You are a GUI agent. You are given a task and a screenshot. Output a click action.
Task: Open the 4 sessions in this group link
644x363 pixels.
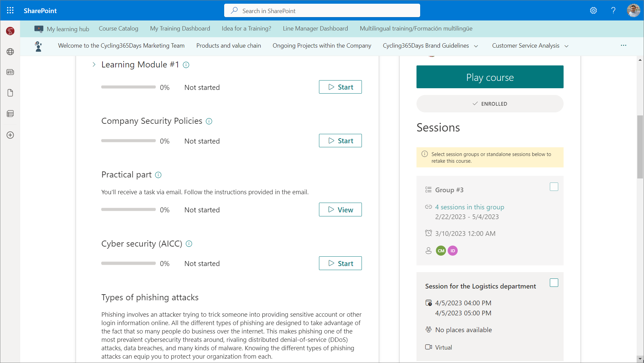pyautogui.click(x=469, y=207)
